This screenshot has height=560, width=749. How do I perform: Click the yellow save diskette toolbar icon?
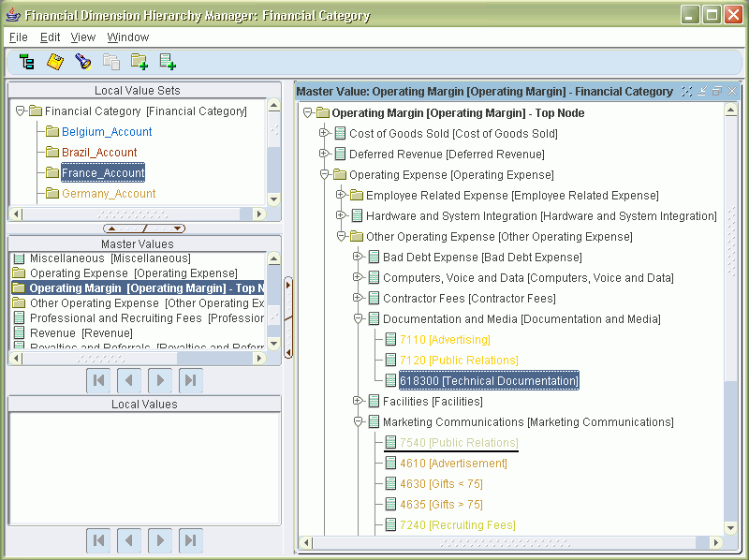click(x=55, y=62)
